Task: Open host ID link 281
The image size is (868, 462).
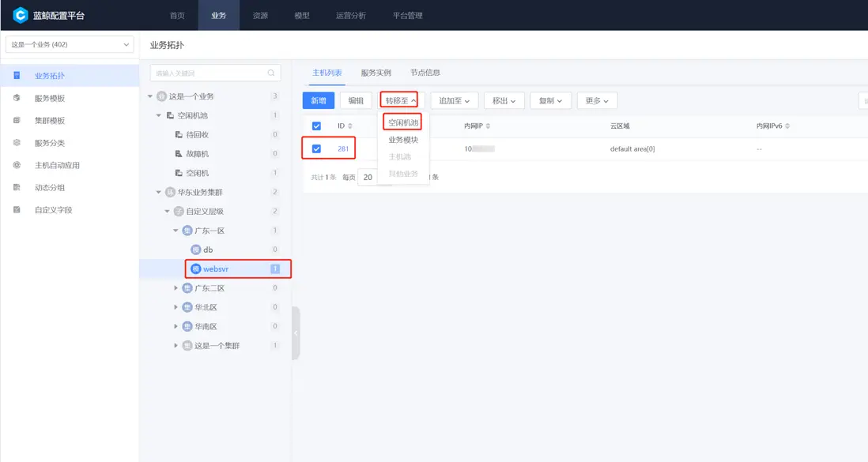Action: [x=343, y=148]
